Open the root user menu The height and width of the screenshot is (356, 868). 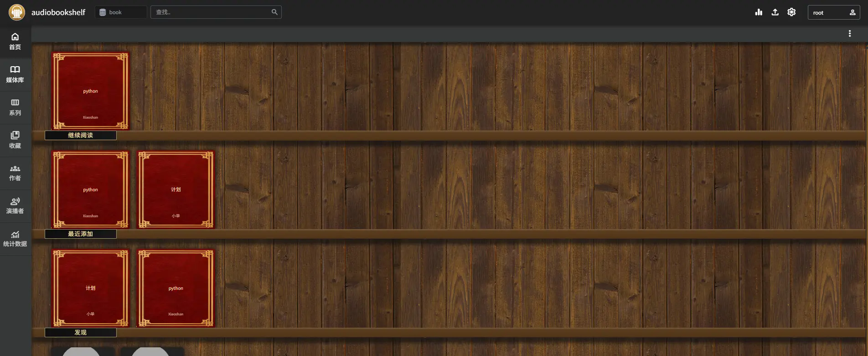pyautogui.click(x=834, y=12)
